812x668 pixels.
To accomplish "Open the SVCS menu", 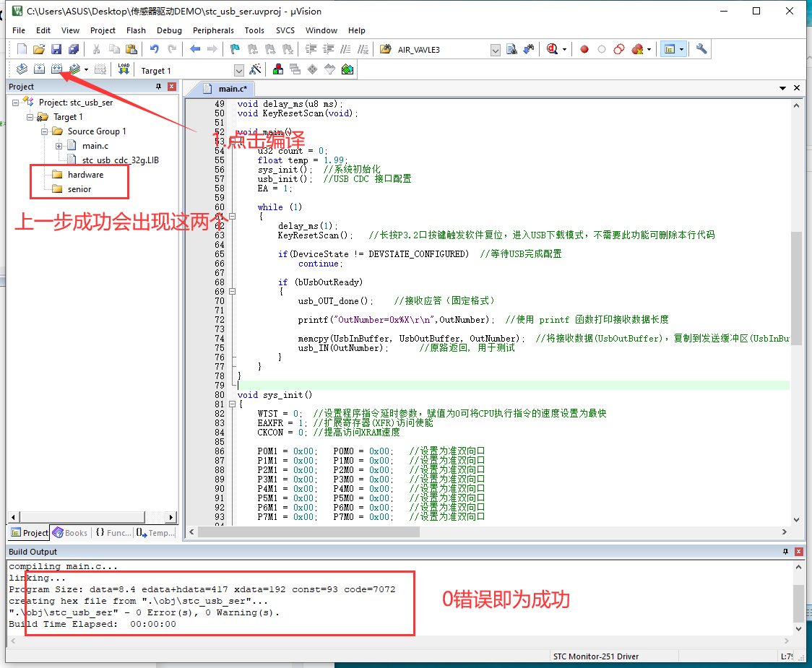I will click(x=285, y=30).
